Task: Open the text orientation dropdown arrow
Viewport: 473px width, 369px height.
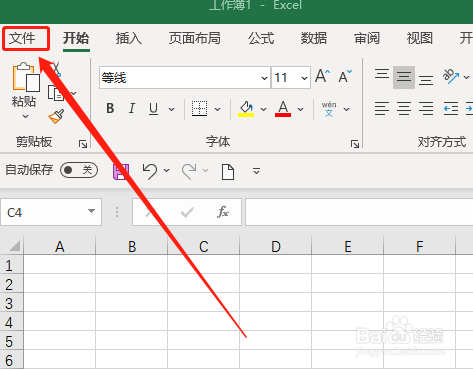Action: (467, 77)
